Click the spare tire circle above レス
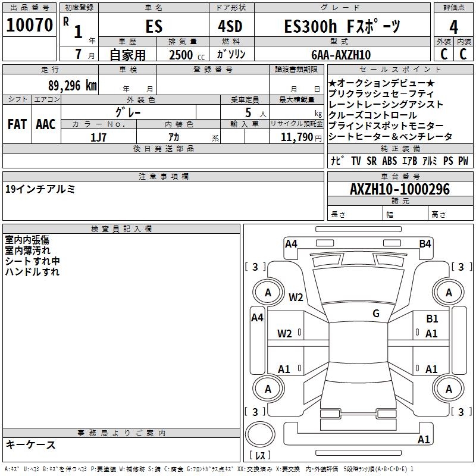The width and height of the screenshot is (476, 476). [x=260, y=434]
